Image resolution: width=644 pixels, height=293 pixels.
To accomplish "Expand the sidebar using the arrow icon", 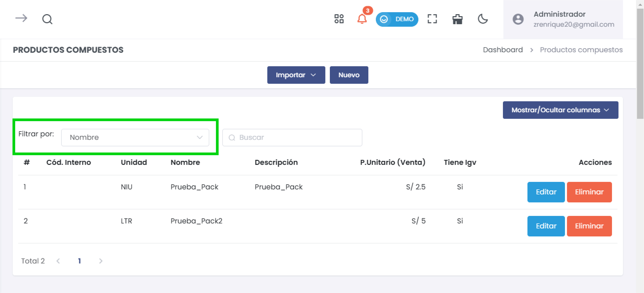I will pos(21,18).
